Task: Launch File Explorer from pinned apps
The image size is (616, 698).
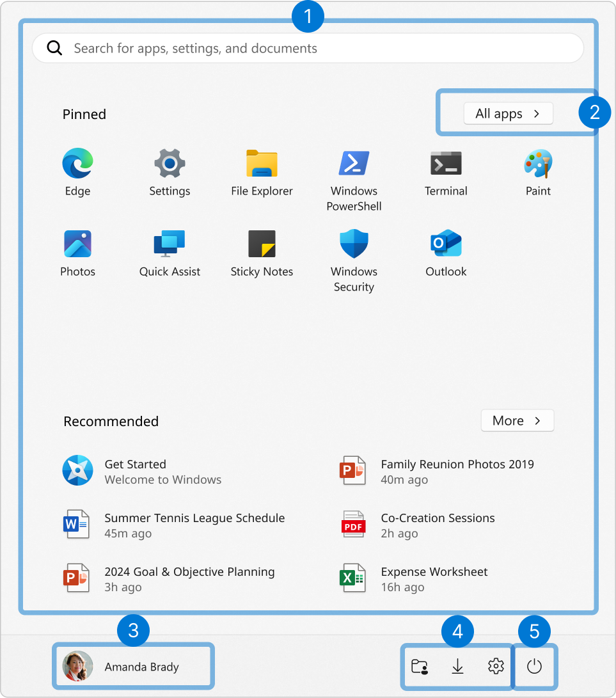Action: [x=262, y=172]
